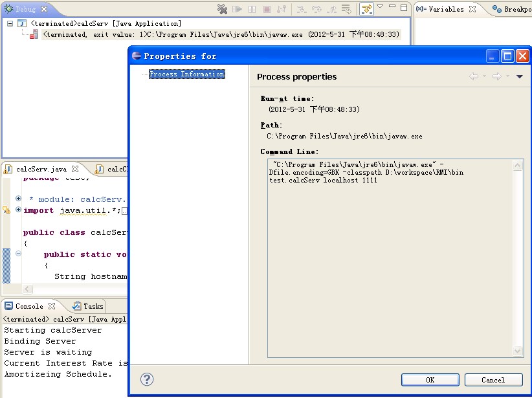Confirm the Properties dialog with OK
The width and height of the screenshot is (532, 398).
pyautogui.click(x=430, y=380)
